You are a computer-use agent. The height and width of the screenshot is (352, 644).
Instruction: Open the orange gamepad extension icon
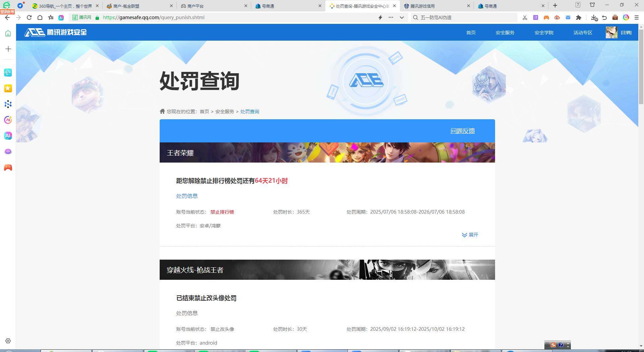point(546,17)
